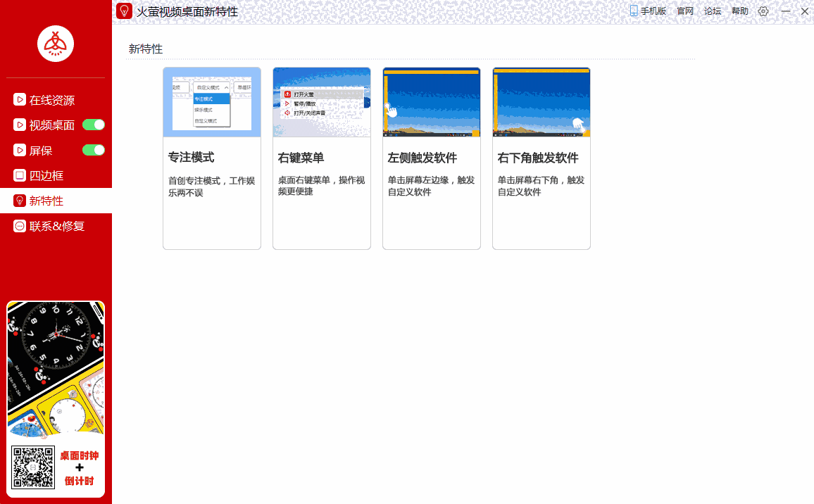Open the 论坛 link
This screenshot has height=504, width=814.
(x=712, y=11)
